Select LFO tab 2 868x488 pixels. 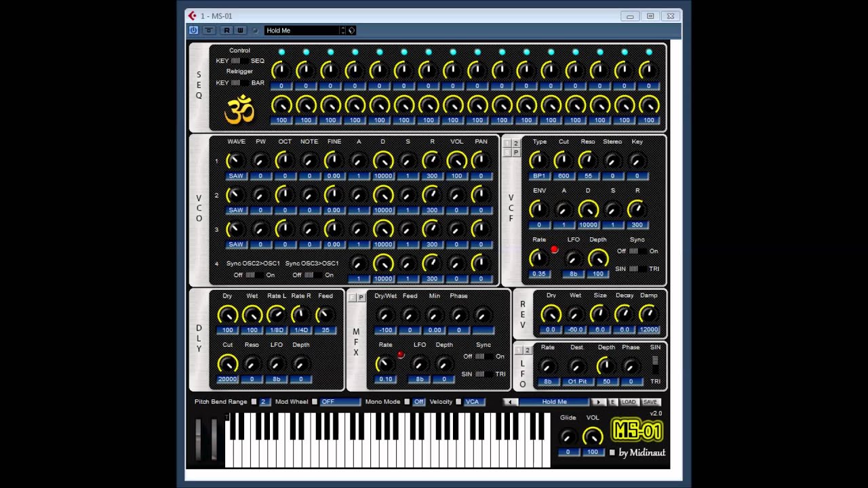(528, 350)
